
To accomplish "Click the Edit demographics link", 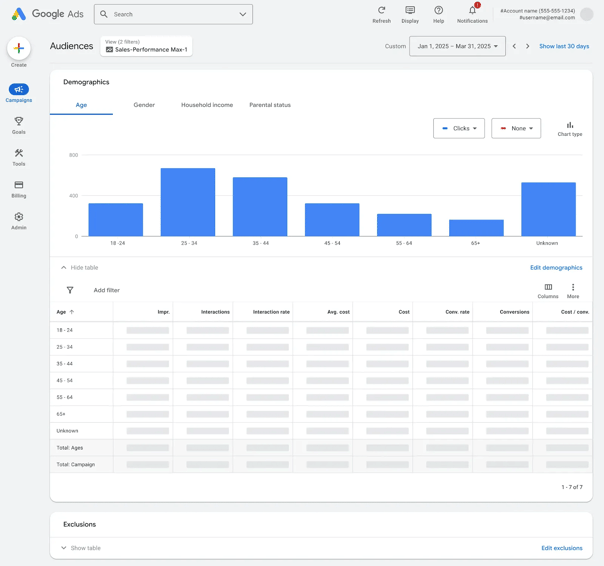I will click(556, 268).
